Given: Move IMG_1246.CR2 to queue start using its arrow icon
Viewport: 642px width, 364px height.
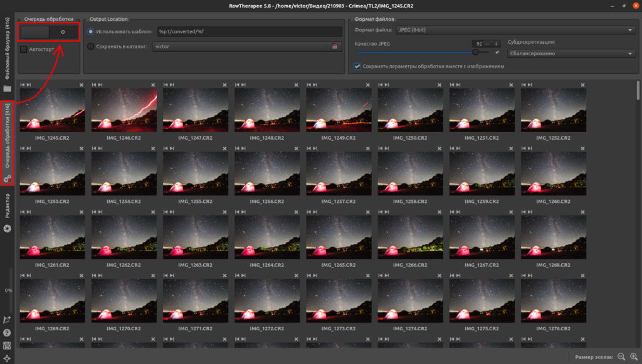Looking at the screenshot, I should [94, 85].
